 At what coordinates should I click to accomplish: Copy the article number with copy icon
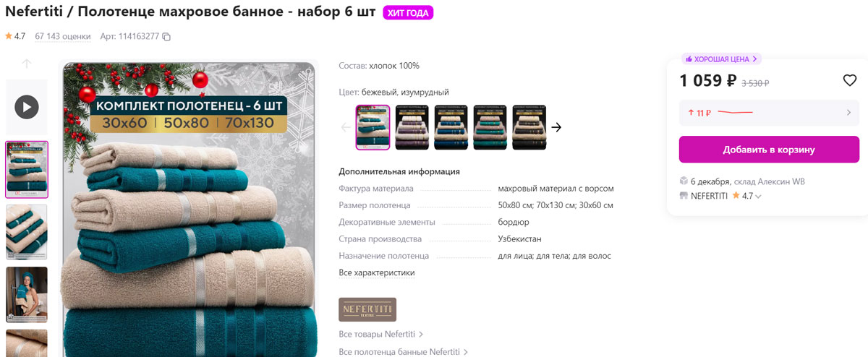(x=166, y=36)
